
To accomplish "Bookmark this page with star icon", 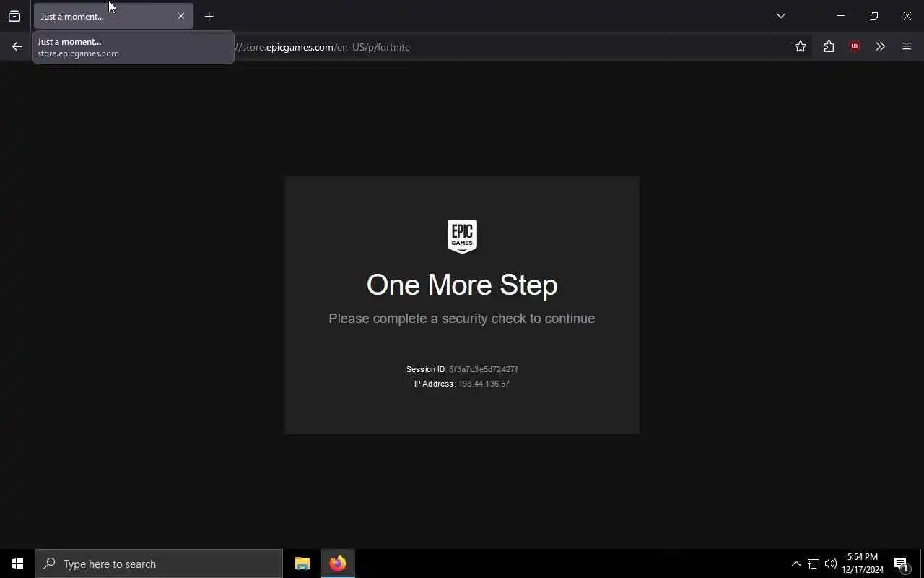I will (x=801, y=46).
